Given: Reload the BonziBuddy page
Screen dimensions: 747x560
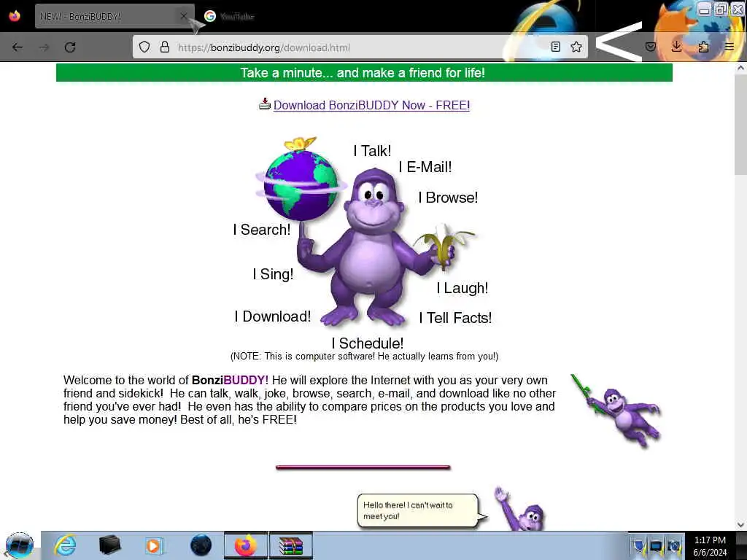Looking at the screenshot, I should [x=70, y=47].
